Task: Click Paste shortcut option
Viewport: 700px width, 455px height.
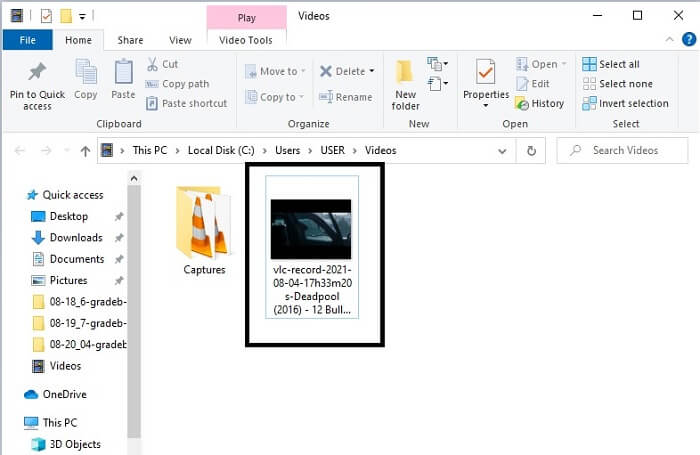Action: (x=187, y=103)
